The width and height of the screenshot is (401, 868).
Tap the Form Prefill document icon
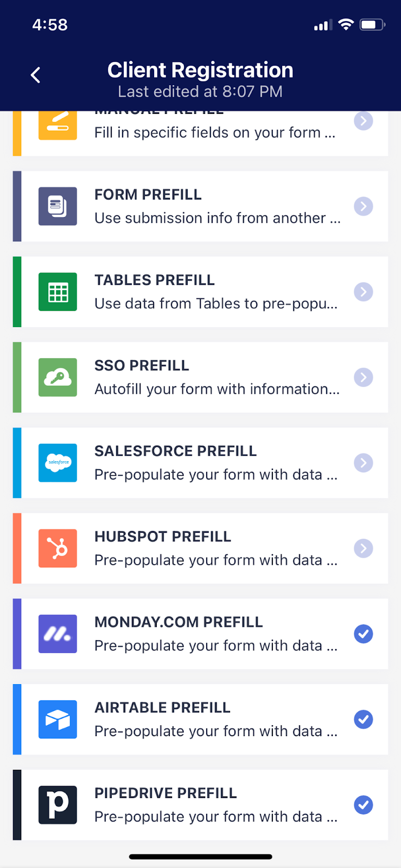(58, 206)
